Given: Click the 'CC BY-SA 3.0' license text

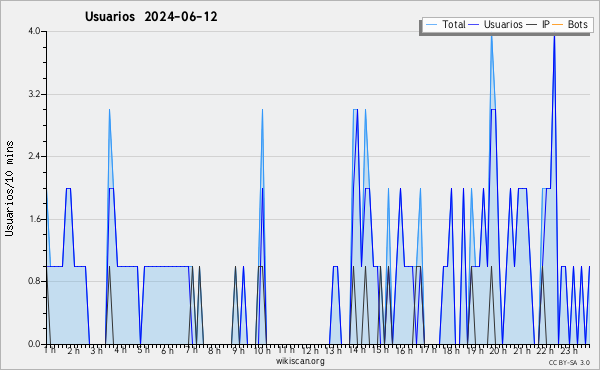Looking at the screenshot, I should 569,363.
